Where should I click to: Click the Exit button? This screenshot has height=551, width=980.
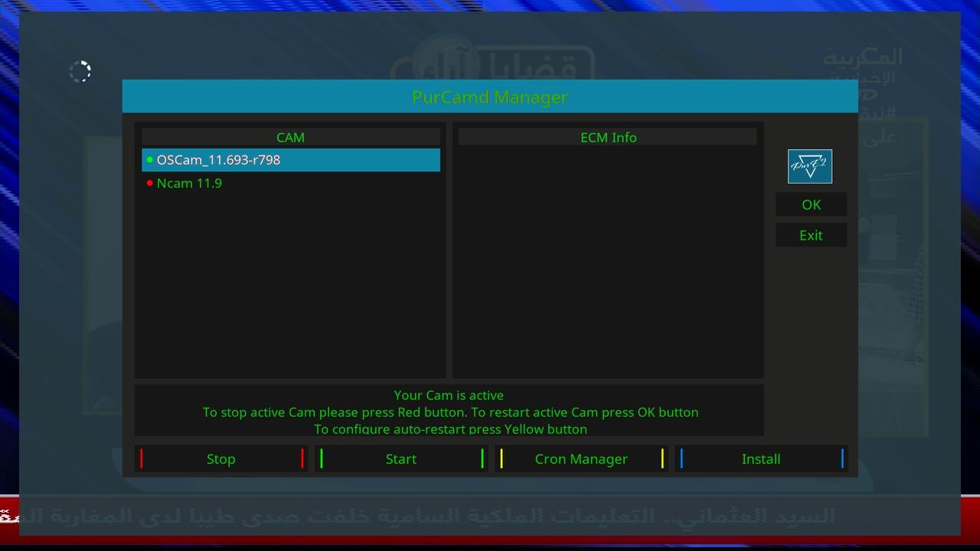(x=811, y=235)
